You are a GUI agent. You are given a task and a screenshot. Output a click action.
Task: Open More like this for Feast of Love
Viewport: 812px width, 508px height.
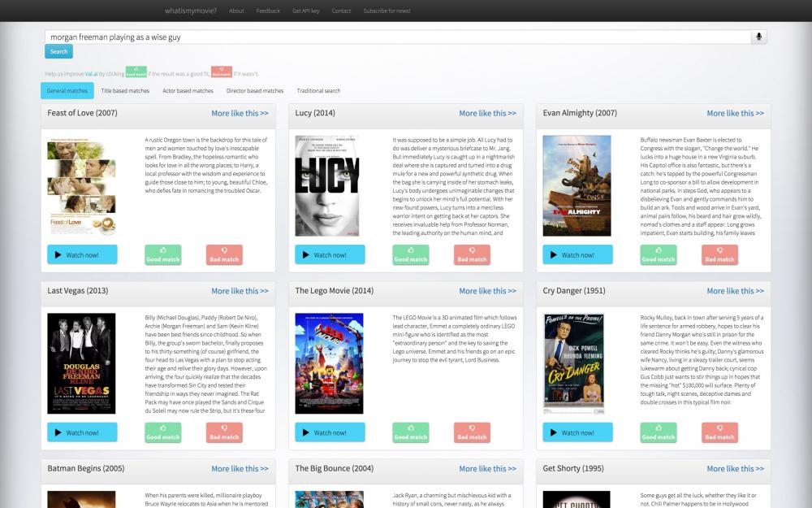tap(240, 114)
